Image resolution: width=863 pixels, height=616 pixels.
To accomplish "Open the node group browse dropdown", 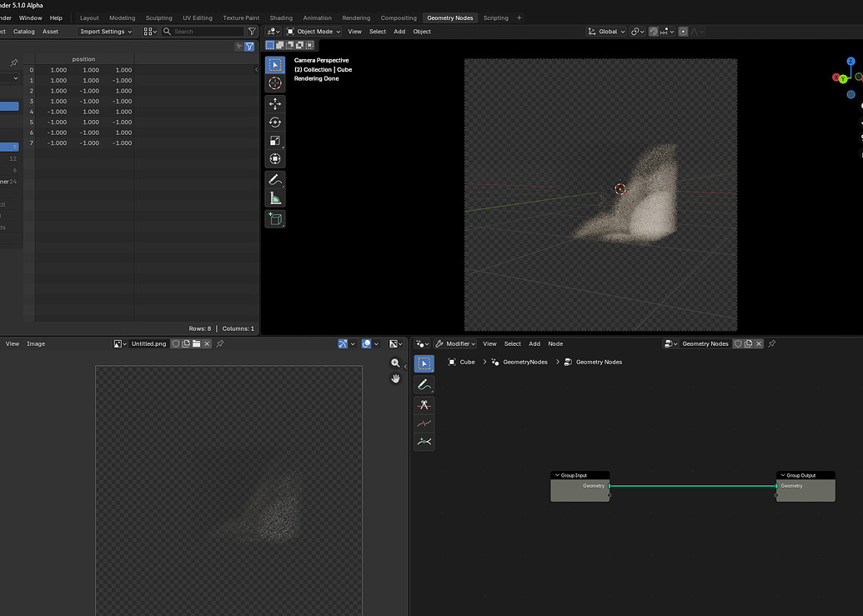I will pos(670,343).
